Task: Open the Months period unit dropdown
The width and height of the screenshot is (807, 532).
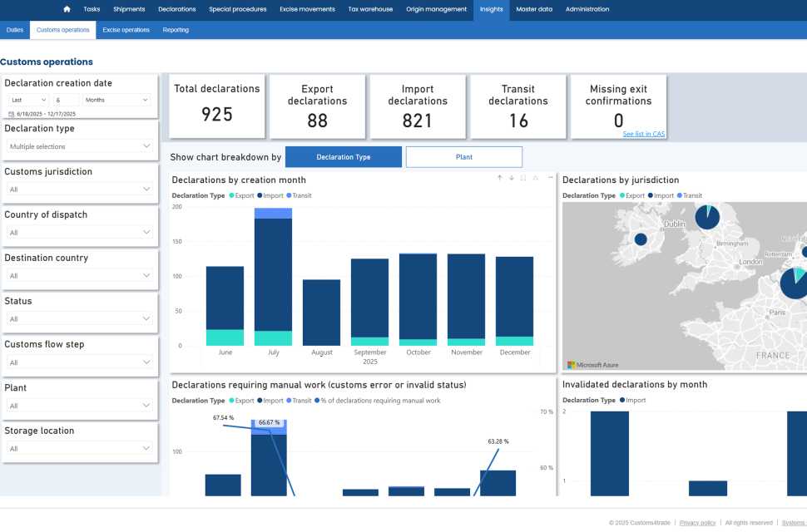Action: (116, 100)
